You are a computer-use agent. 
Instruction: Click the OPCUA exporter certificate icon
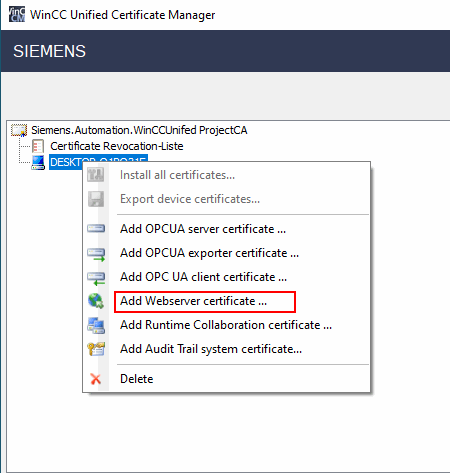point(96,254)
